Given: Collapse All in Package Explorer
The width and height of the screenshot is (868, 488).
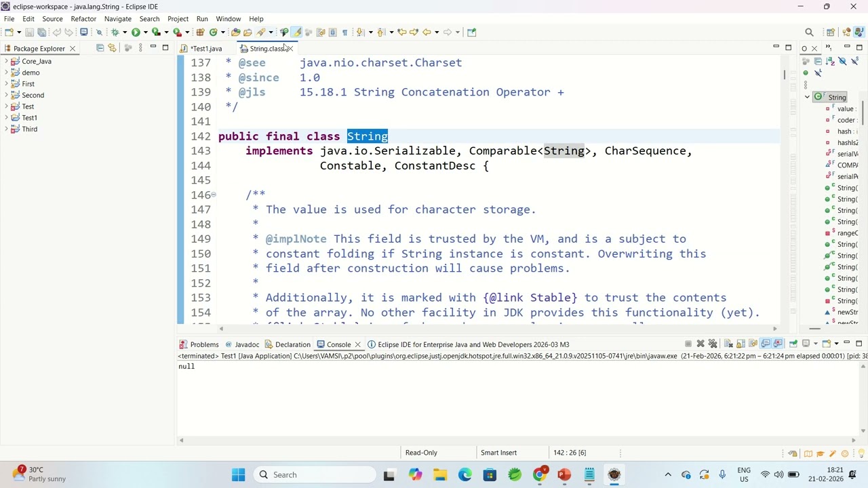Looking at the screenshot, I should [x=100, y=47].
